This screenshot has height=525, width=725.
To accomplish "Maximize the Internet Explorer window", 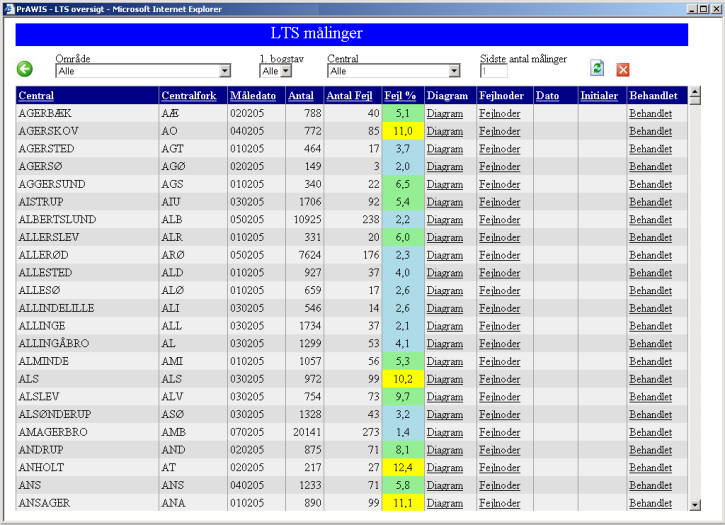I will pos(703,9).
